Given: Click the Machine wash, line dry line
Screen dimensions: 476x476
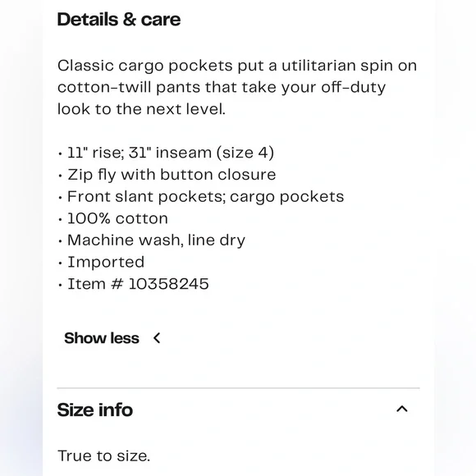Looking at the screenshot, I should [x=156, y=240].
